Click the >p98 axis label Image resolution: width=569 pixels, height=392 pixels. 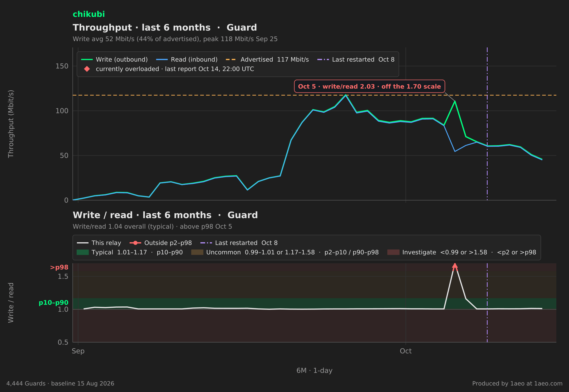[59, 267]
